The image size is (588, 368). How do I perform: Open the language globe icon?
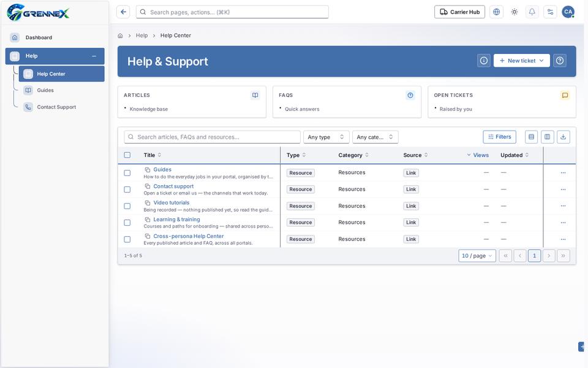click(496, 12)
